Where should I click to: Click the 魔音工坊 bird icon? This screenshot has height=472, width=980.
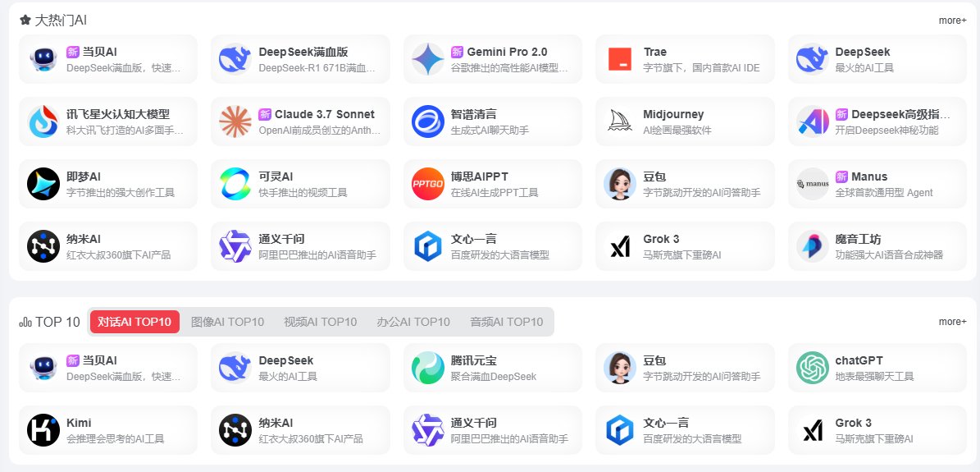813,246
